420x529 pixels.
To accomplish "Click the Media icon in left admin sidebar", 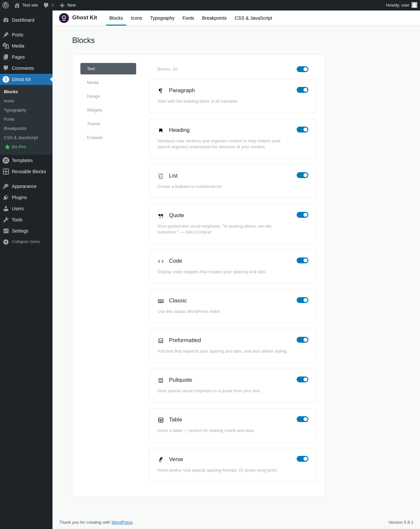I will point(6,46).
